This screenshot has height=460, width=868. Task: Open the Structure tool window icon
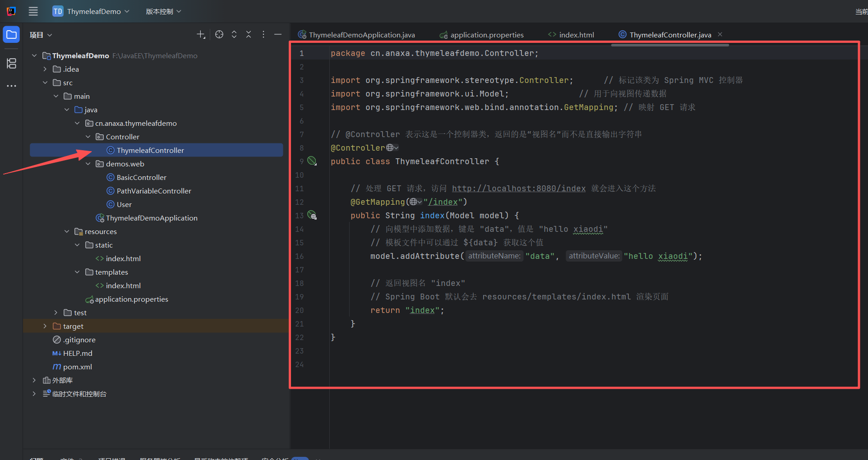(x=11, y=63)
